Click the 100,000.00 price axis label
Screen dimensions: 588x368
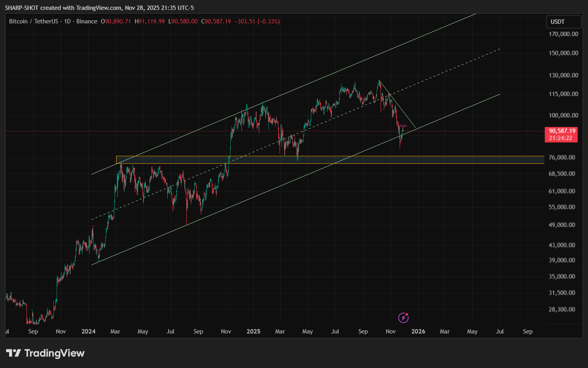(x=563, y=115)
